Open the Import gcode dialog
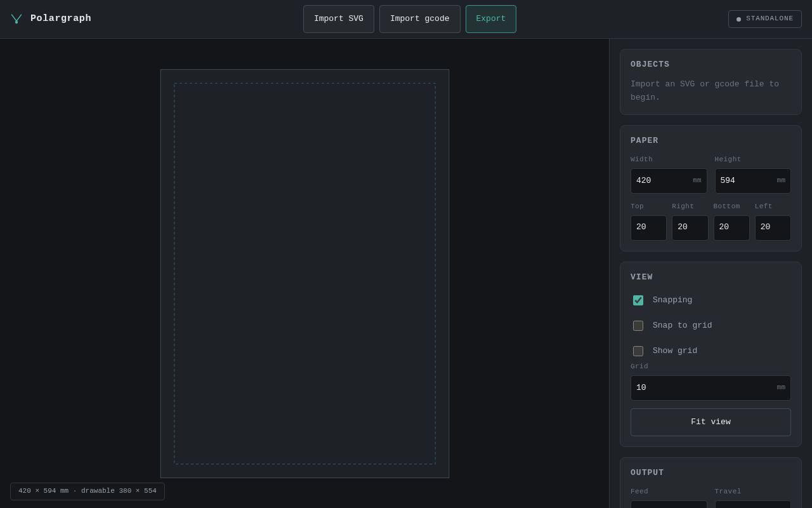The width and height of the screenshot is (812, 508). tap(420, 19)
